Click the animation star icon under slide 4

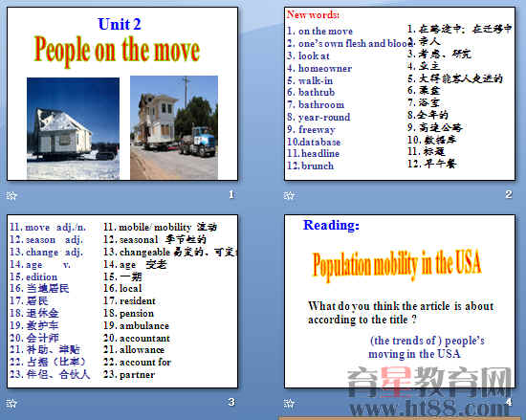coord(289,403)
